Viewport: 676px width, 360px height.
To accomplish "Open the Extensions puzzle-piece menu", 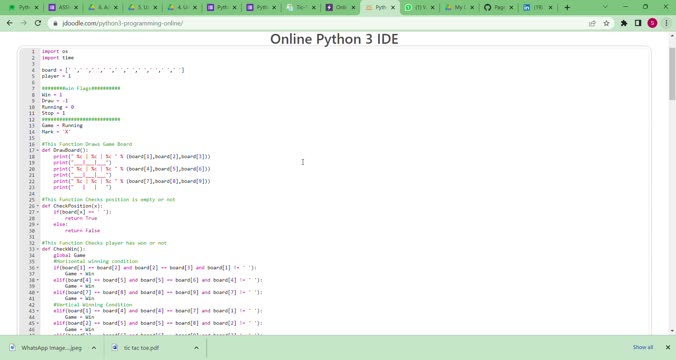I will pyautogui.click(x=624, y=23).
